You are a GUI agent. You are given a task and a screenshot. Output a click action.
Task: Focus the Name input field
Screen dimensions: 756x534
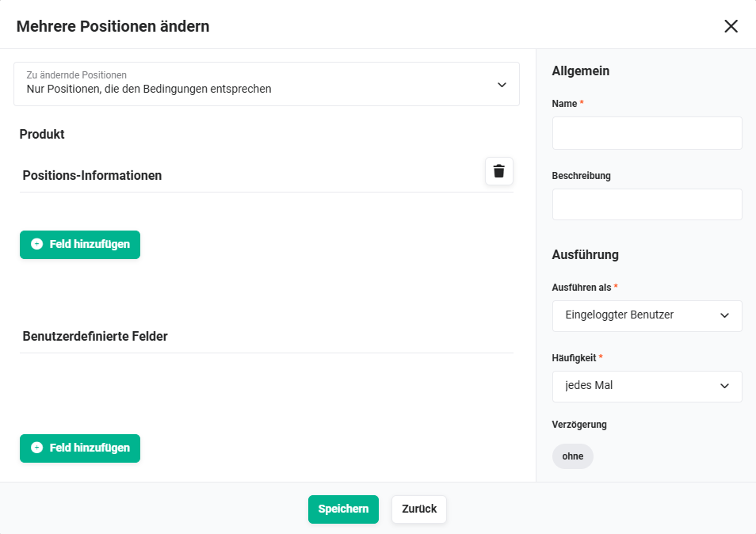[647, 133]
